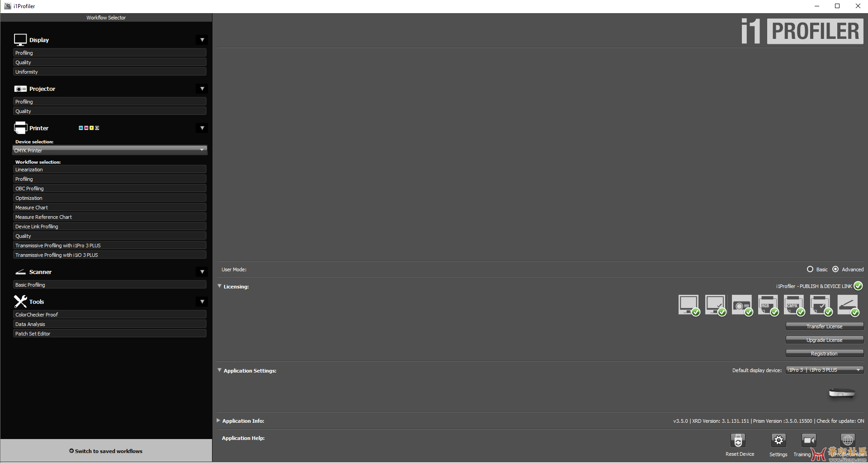Open Projector Profiling workflow
This screenshot has height=463, width=868.
pyautogui.click(x=110, y=102)
